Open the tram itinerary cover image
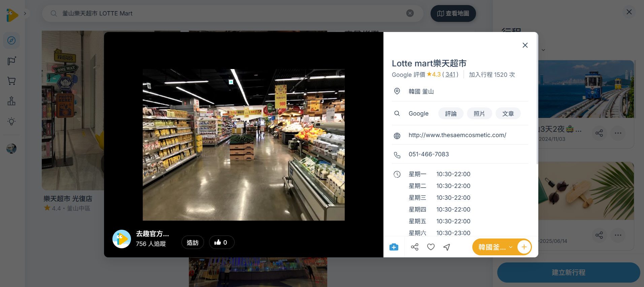This screenshot has width=644, height=287. click(586, 89)
